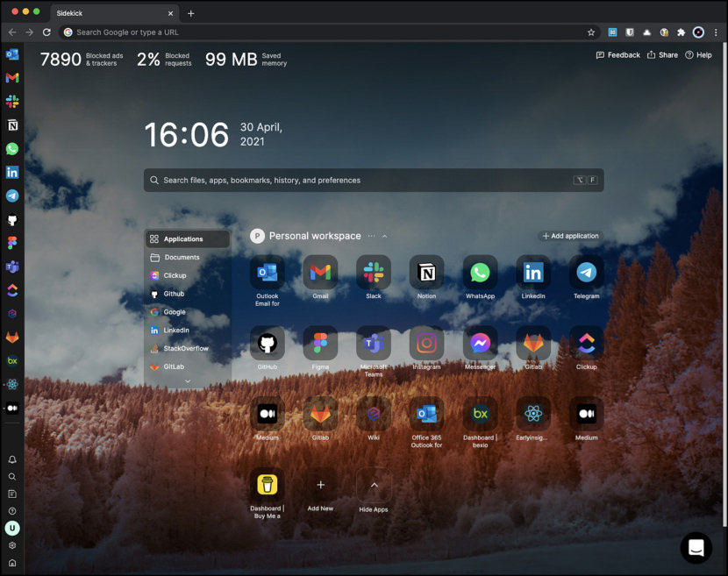Image resolution: width=728 pixels, height=576 pixels.
Task: Open Instagram from the workspace
Action: click(x=426, y=343)
